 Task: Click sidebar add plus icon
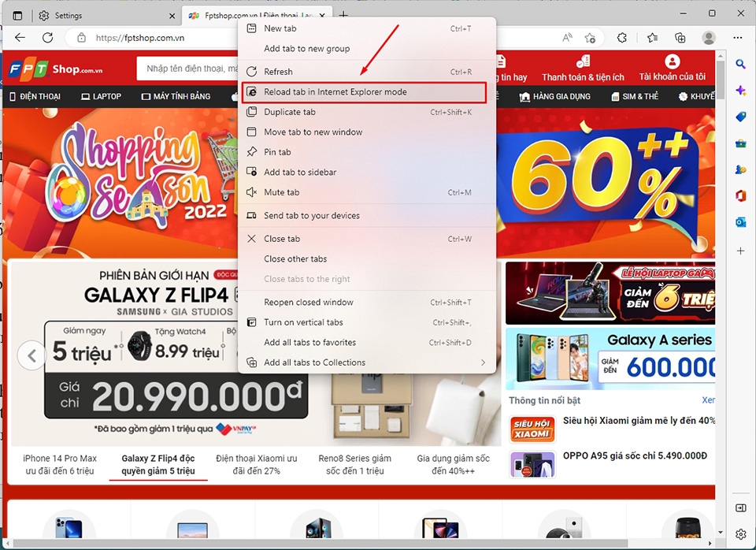click(x=740, y=251)
